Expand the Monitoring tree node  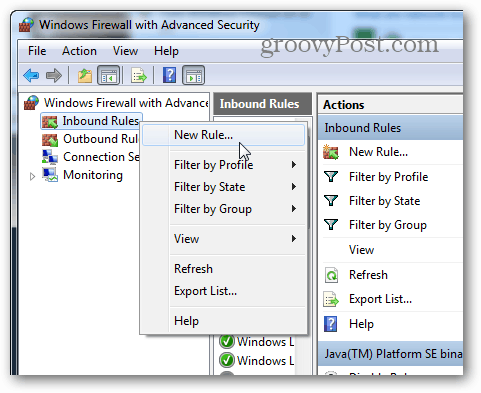pos(32,176)
